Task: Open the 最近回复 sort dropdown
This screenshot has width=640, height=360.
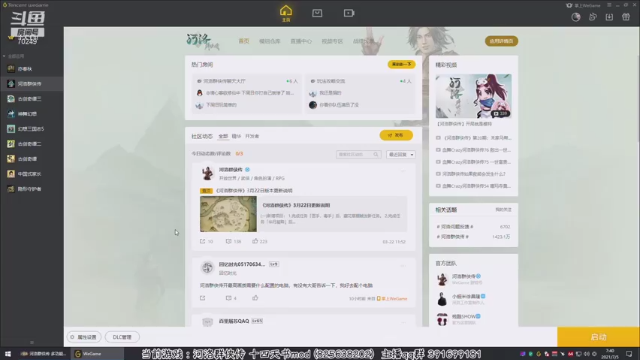Action: (x=401, y=154)
